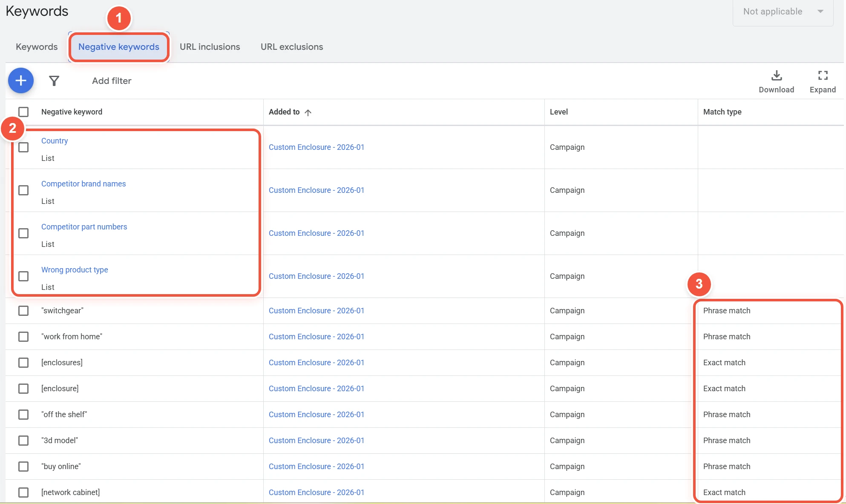
Task: Select the [enclosure] row checkbox
Action: click(23, 389)
